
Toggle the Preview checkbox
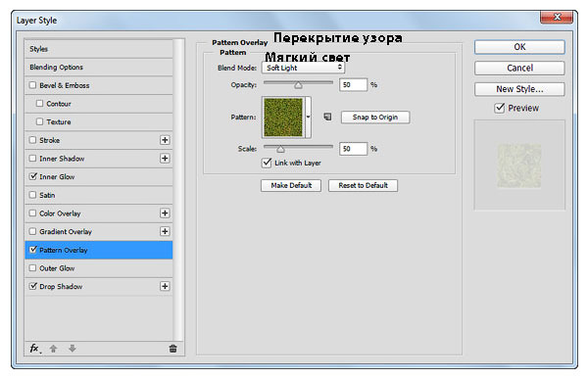[x=499, y=108]
